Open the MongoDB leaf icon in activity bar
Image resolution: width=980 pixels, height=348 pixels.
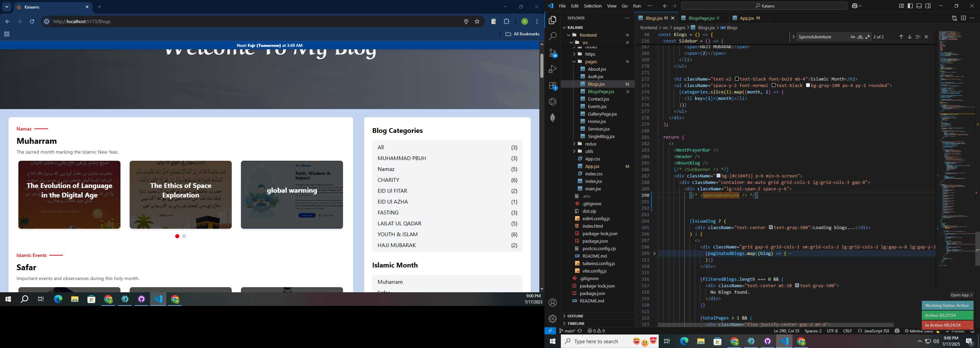click(x=553, y=118)
